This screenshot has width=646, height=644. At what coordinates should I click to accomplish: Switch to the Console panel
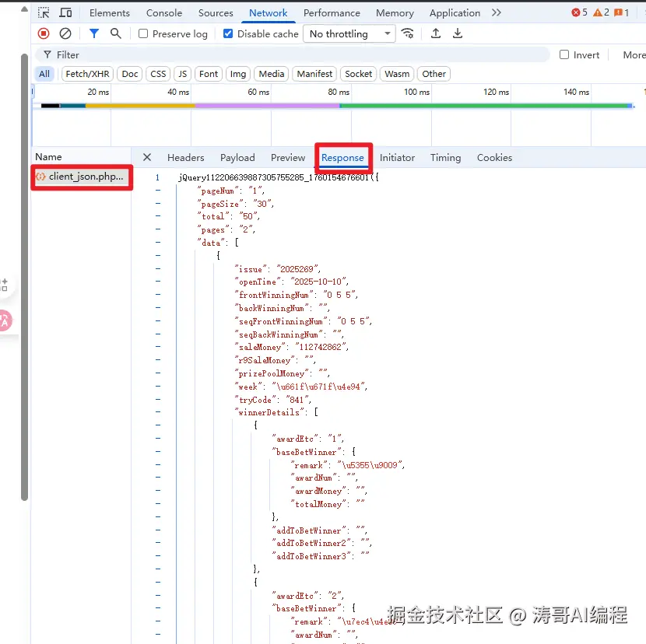point(163,12)
